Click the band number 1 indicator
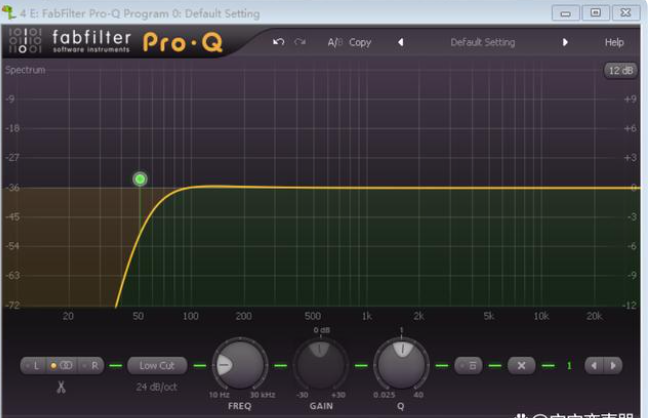The image size is (648, 418). pos(569,365)
